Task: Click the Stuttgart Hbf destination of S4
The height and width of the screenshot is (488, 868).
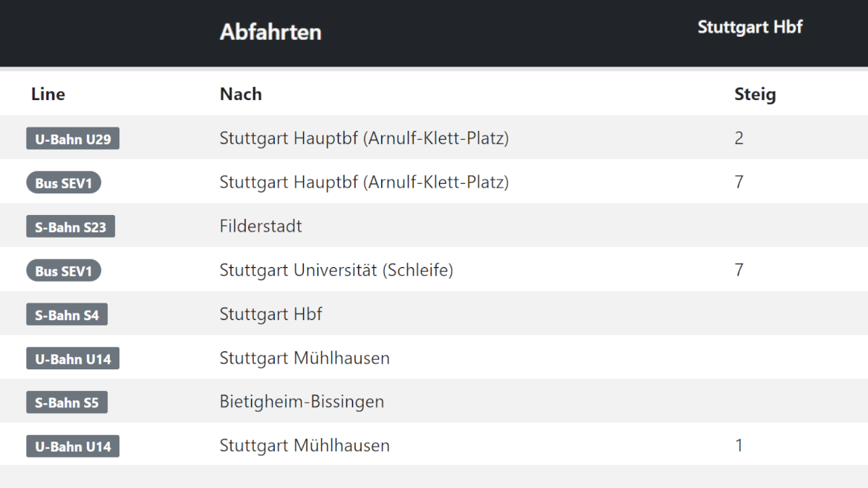Action: tap(271, 314)
